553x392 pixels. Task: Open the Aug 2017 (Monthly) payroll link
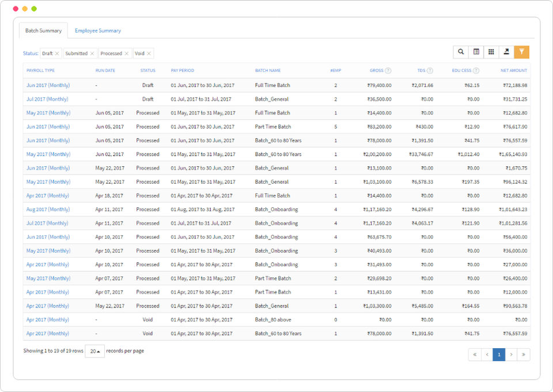pyautogui.click(x=48, y=210)
